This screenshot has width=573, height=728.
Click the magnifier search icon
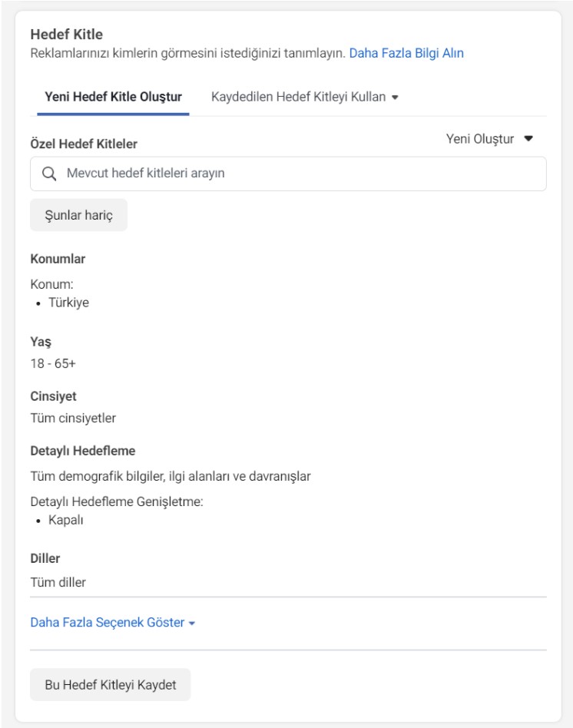point(49,174)
